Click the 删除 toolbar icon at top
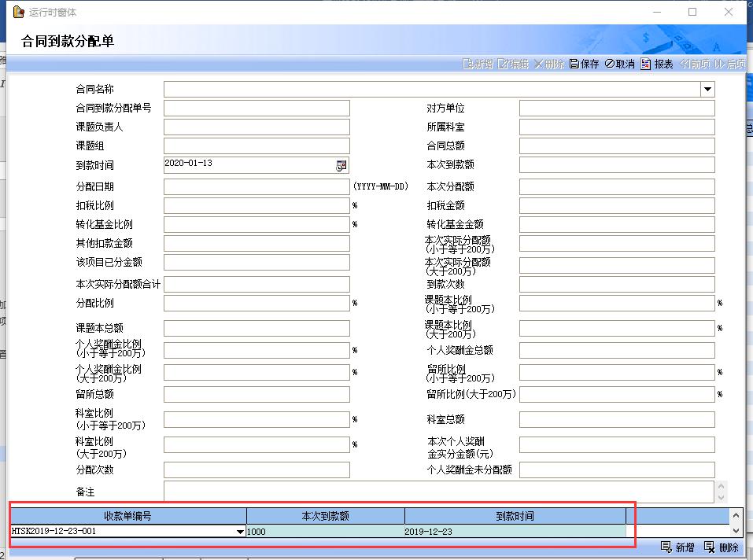The height and width of the screenshot is (560, 753). click(548, 64)
